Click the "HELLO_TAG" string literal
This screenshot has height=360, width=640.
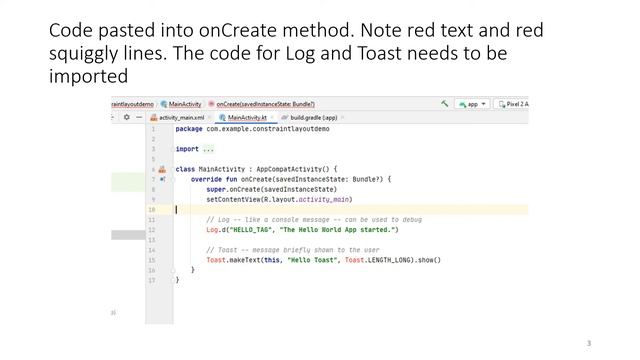[x=252, y=230]
